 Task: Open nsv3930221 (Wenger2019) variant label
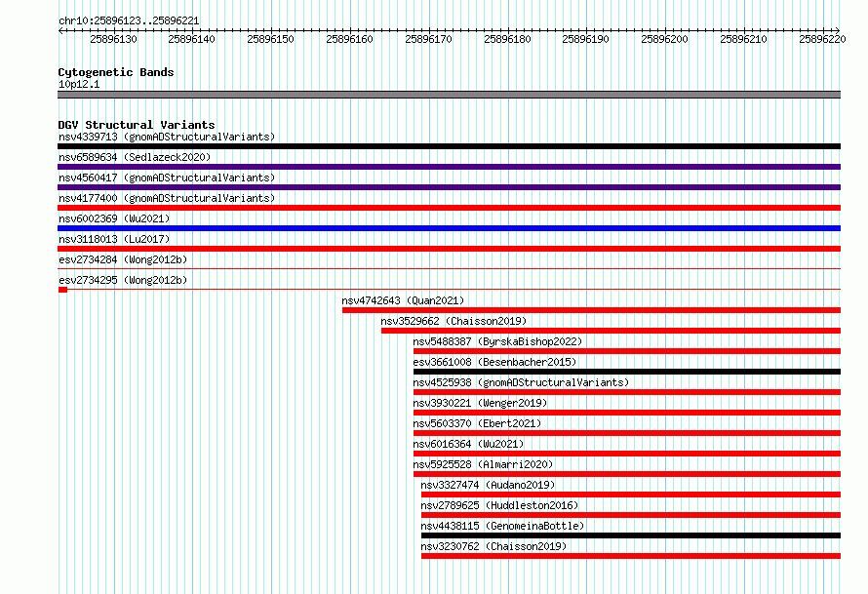pyautogui.click(x=480, y=403)
